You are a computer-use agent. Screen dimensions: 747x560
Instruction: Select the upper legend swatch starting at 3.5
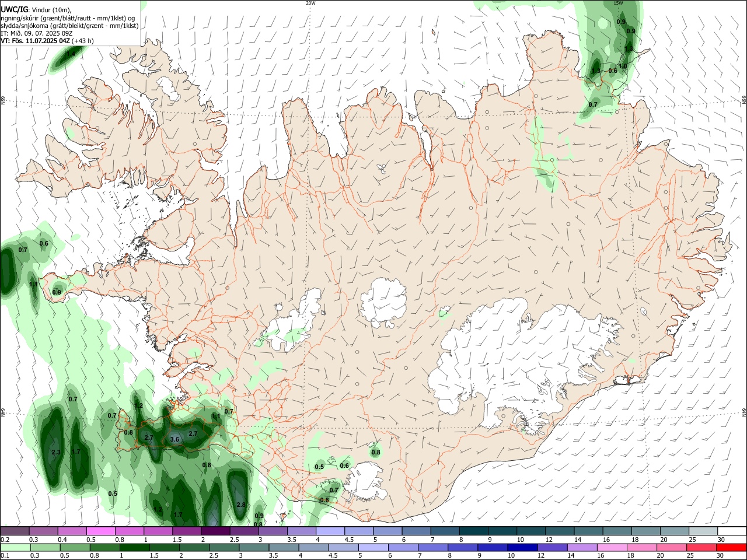302,531
